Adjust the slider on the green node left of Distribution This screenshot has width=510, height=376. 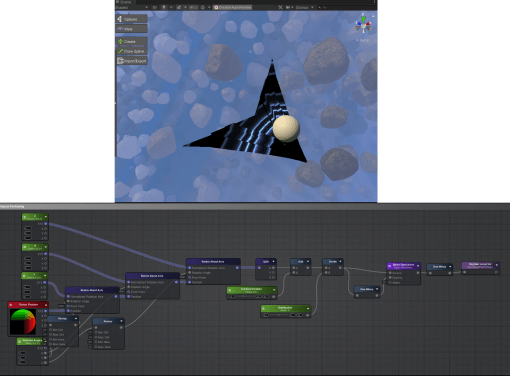(x=243, y=296)
